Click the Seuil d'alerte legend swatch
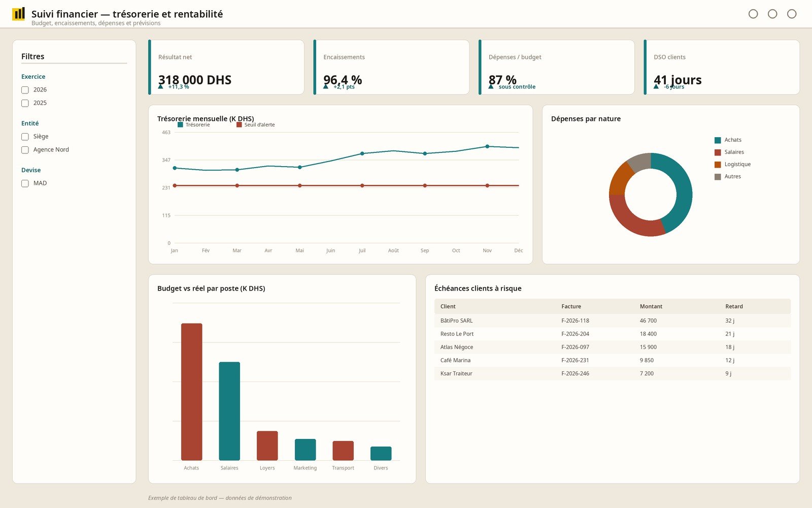Screen dimensions: 812x508 click(239, 124)
